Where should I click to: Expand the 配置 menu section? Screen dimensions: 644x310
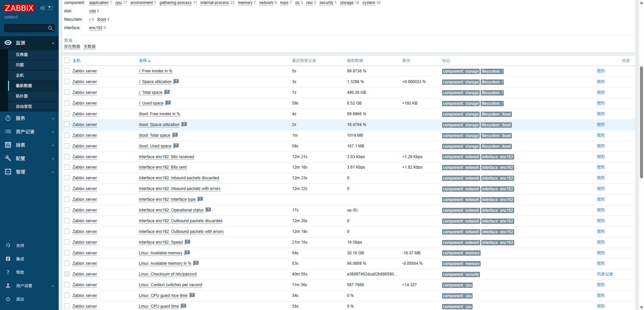[53, 159]
